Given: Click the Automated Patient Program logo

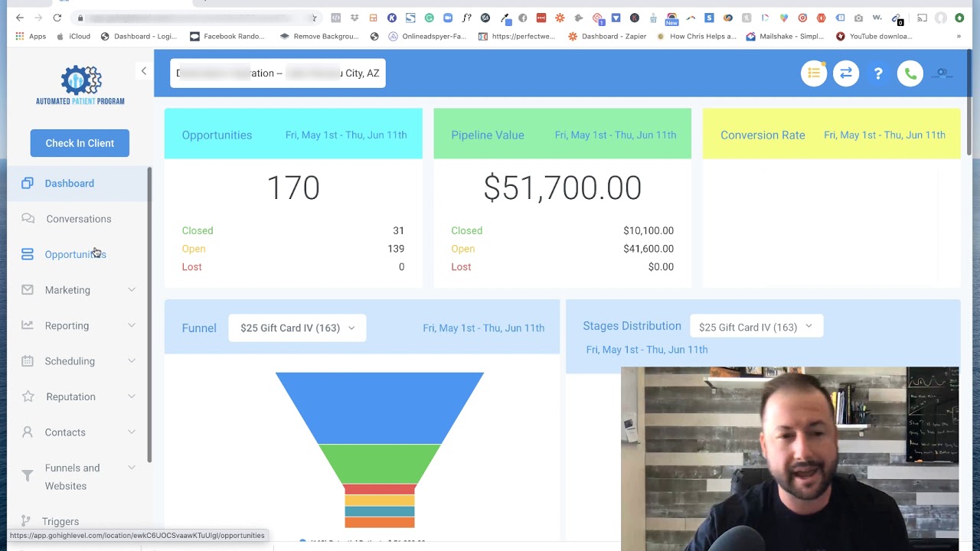Looking at the screenshot, I should pos(80,85).
